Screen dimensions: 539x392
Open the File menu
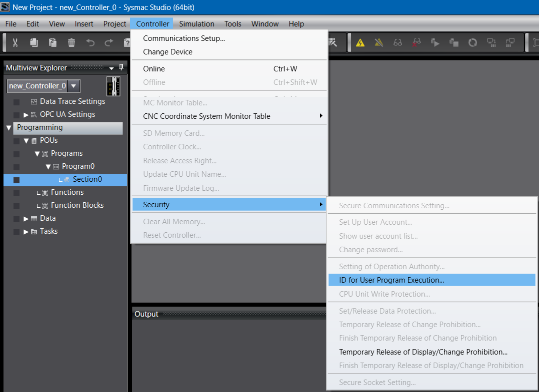coord(10,23)
